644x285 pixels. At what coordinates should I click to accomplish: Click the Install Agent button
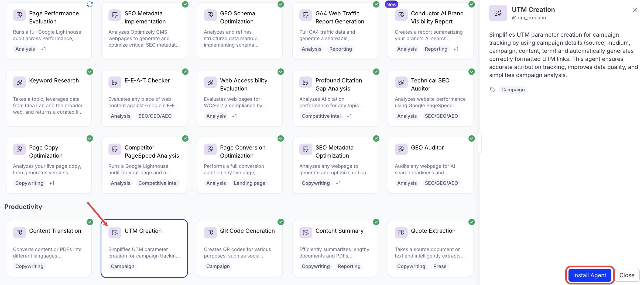click(x=590, y=275)
